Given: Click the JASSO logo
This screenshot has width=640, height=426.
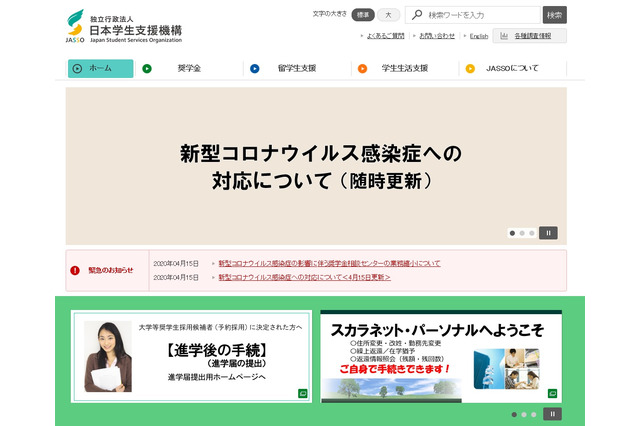Looking at the screenshot, I should coord(124,26).
